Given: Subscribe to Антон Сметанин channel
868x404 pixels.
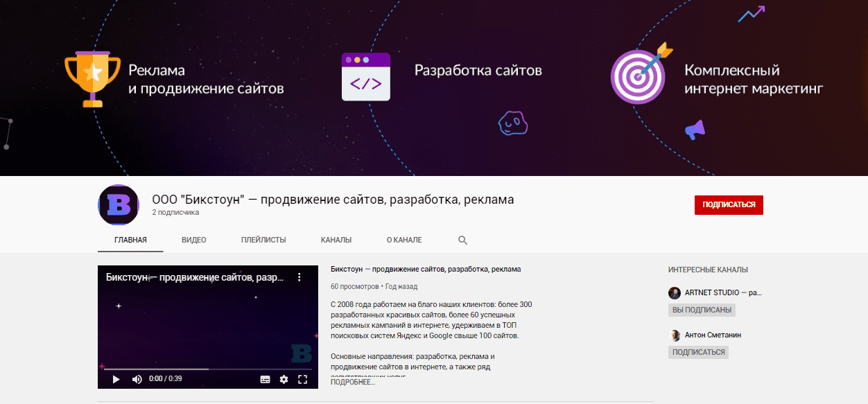Looking at the screenshot, I should tap(698, 352).
